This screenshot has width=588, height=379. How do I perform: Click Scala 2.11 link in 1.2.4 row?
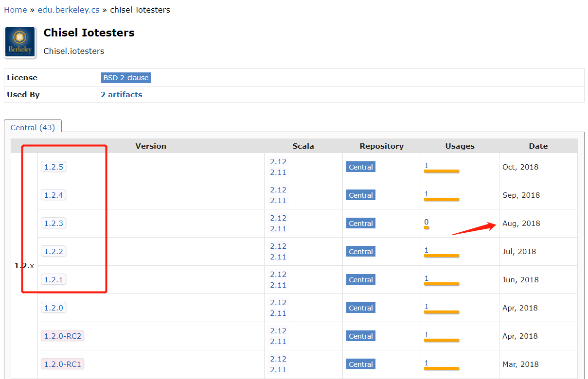(x=278, y=201)
